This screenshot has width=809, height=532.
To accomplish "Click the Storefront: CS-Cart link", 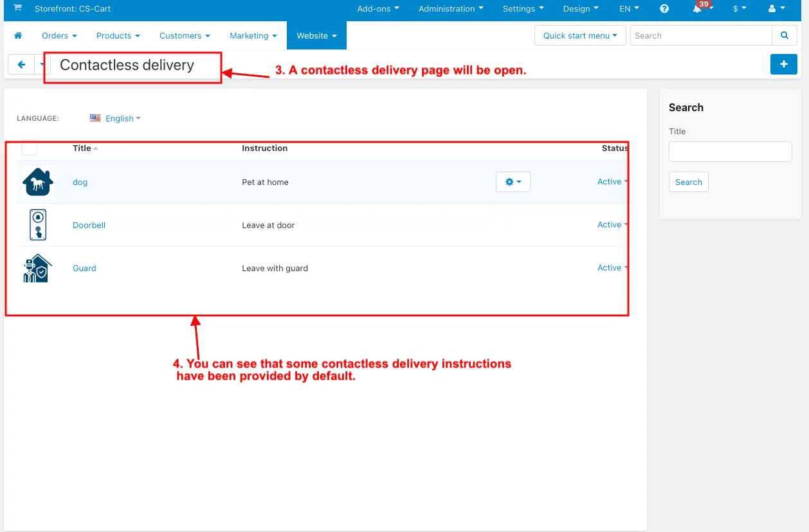I will click(x=73, y=9).
